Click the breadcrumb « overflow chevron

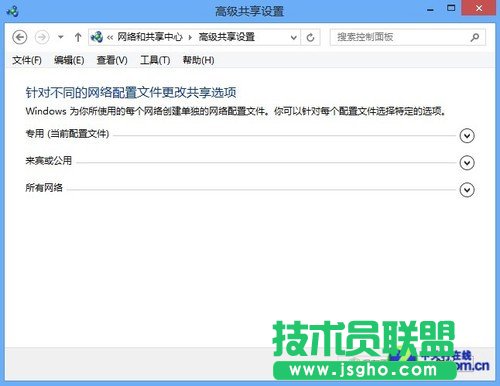point(110,37)
